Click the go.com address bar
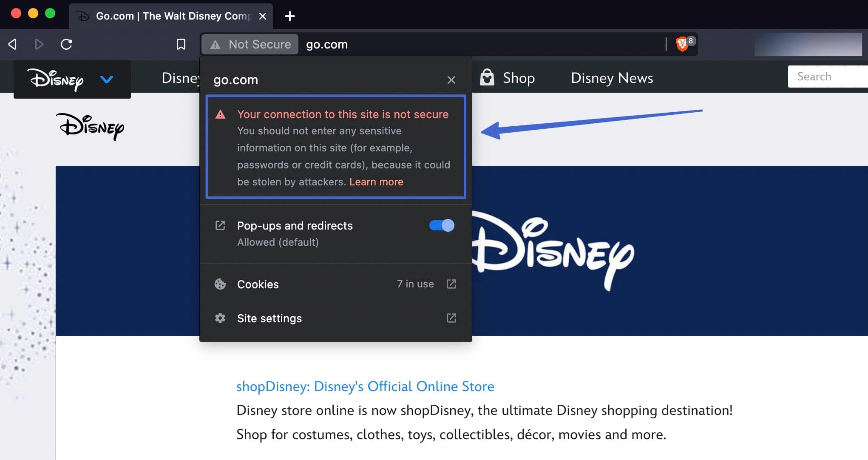Screen dimensions: 868x460 (x=327, y=44)
